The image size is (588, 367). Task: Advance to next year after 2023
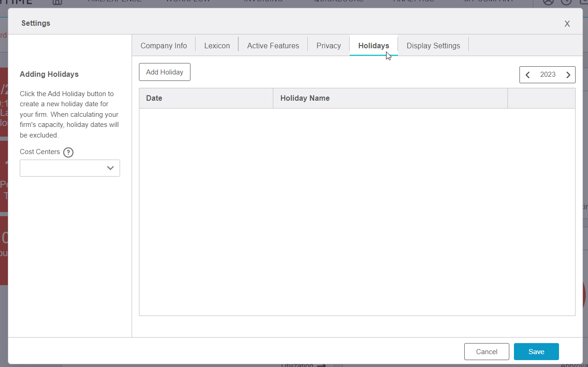click(568, 75)
